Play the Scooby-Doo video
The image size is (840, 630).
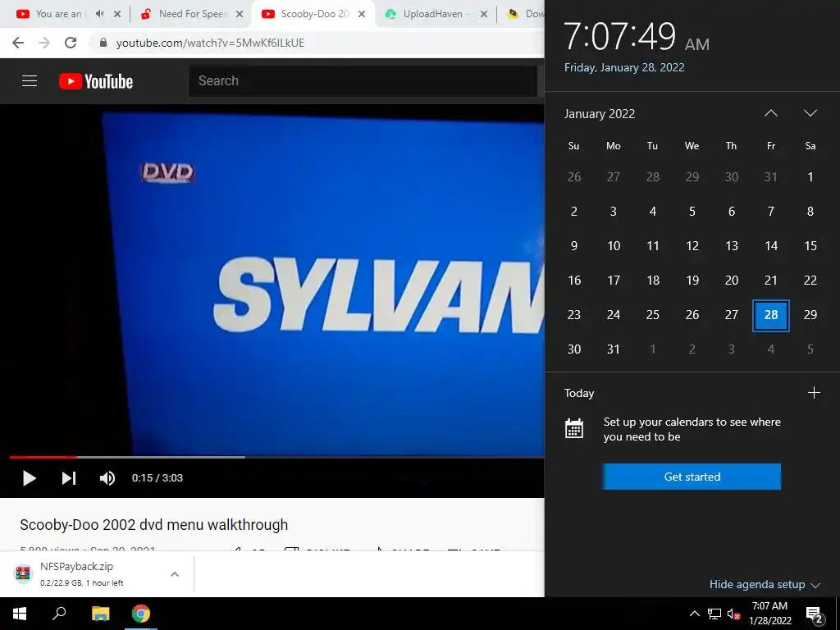pyautogui.click(x=29, y=478)
